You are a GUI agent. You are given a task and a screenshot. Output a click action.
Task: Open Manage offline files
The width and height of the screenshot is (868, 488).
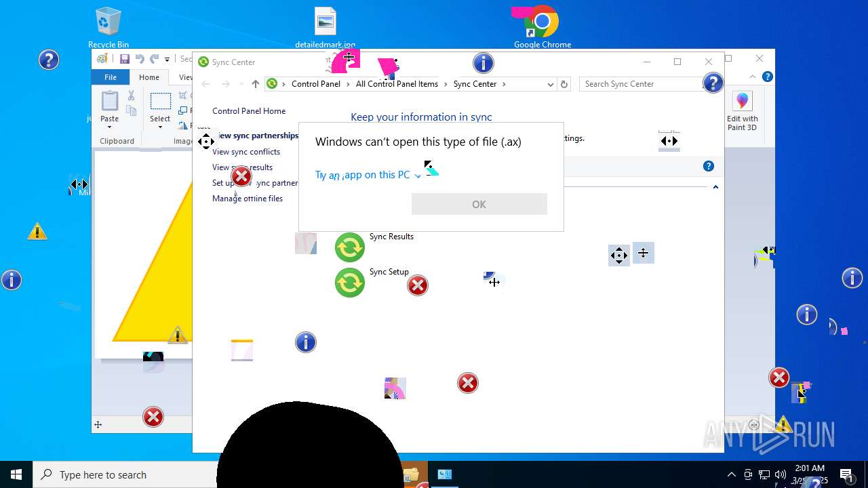pos(248,199)
